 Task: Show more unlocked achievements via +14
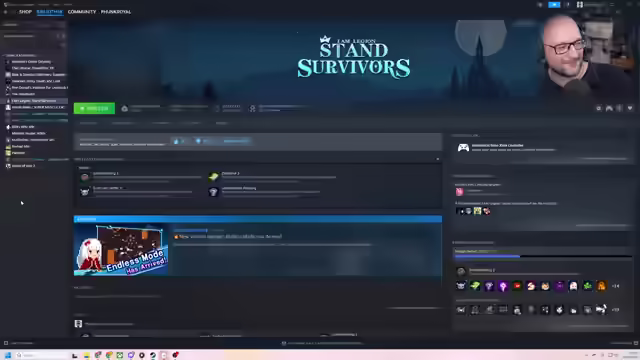(x=616, y=286)
